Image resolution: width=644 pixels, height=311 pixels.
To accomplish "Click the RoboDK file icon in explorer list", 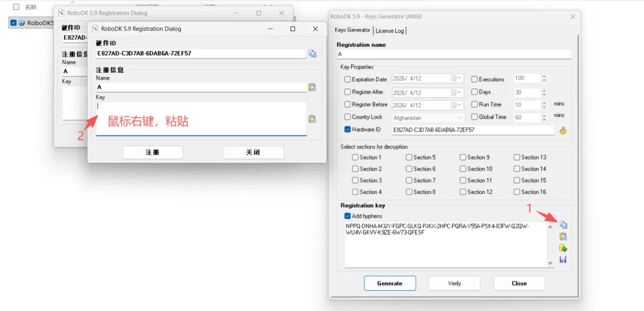I will (x=21, y=23).
